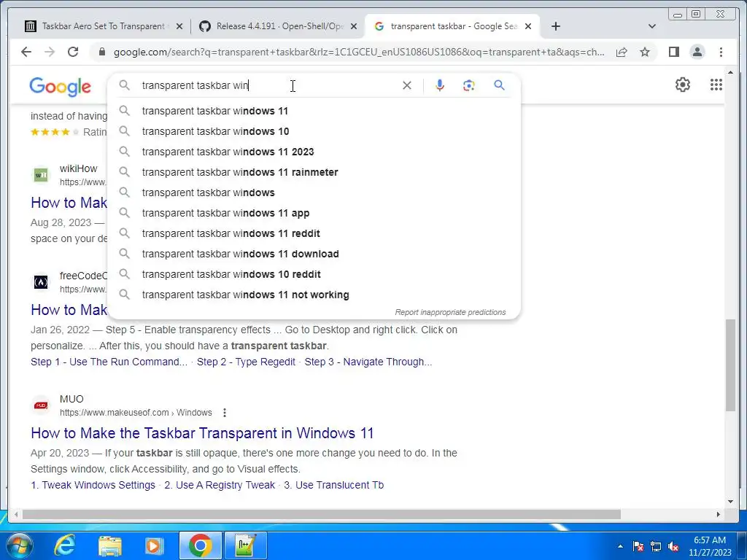Choose suggestion windows 11 2023
This screenshot has width=747, height=560.
314,152
